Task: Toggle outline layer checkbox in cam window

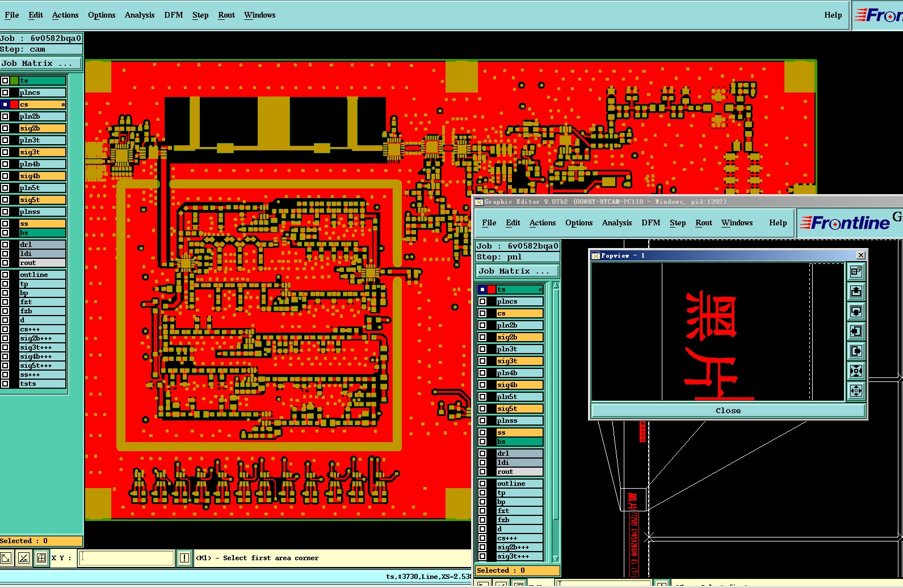Action: pos(5,275)
